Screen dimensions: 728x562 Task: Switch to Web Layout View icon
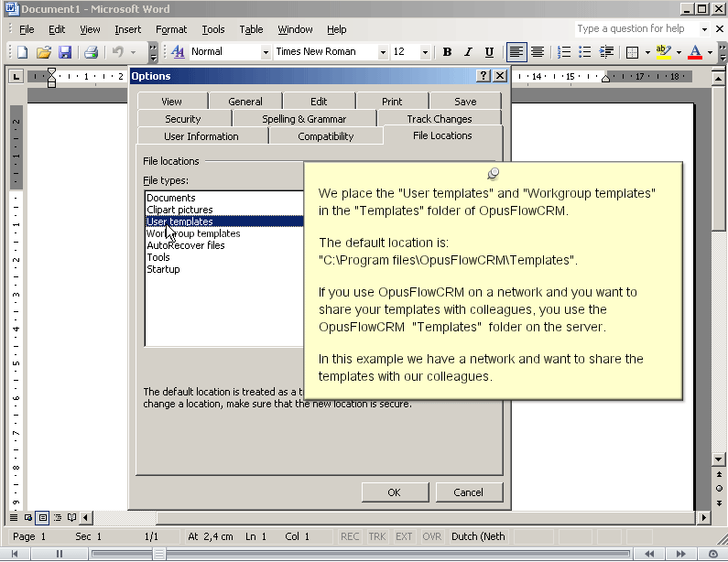pos(28,517)
